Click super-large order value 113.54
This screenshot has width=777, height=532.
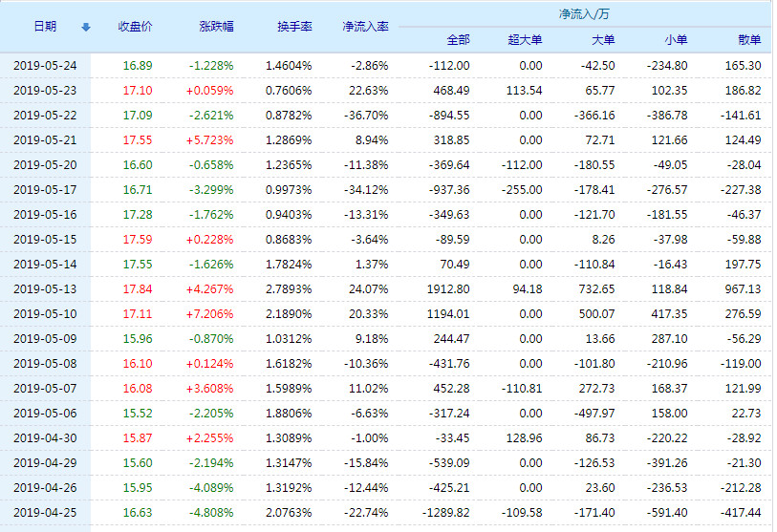click(525, 90)
